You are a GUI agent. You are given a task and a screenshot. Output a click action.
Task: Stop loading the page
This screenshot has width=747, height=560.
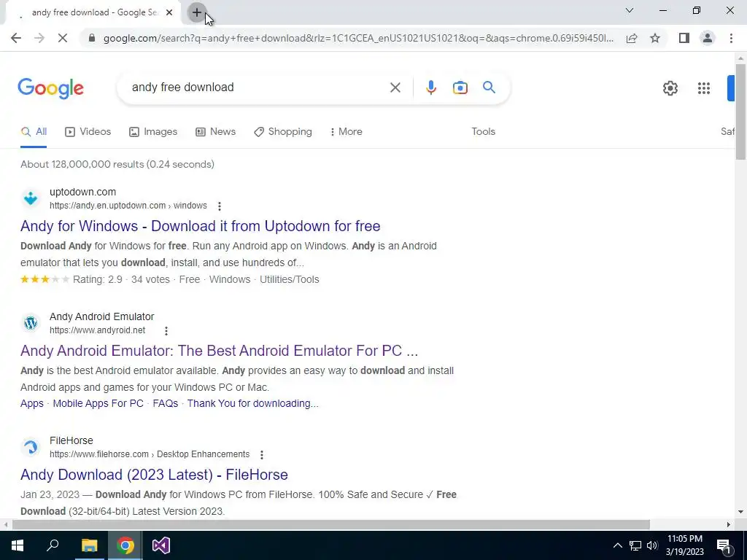click(63, 38)
